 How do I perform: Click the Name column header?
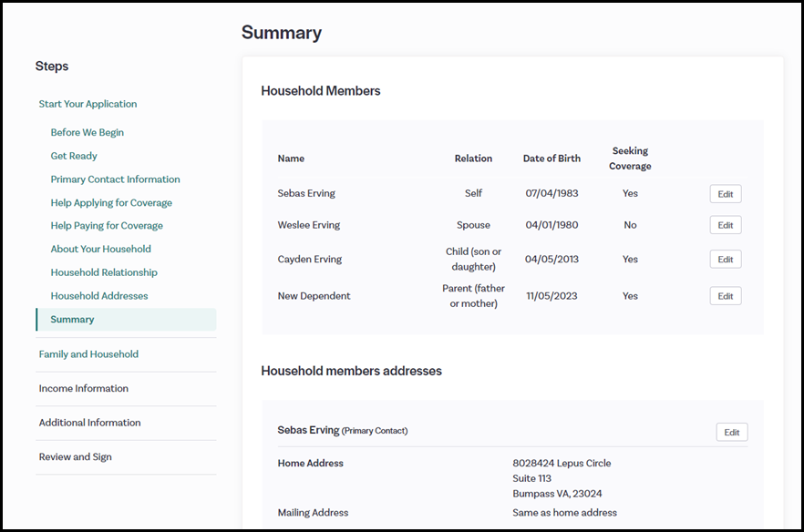(x=291, y=159)
